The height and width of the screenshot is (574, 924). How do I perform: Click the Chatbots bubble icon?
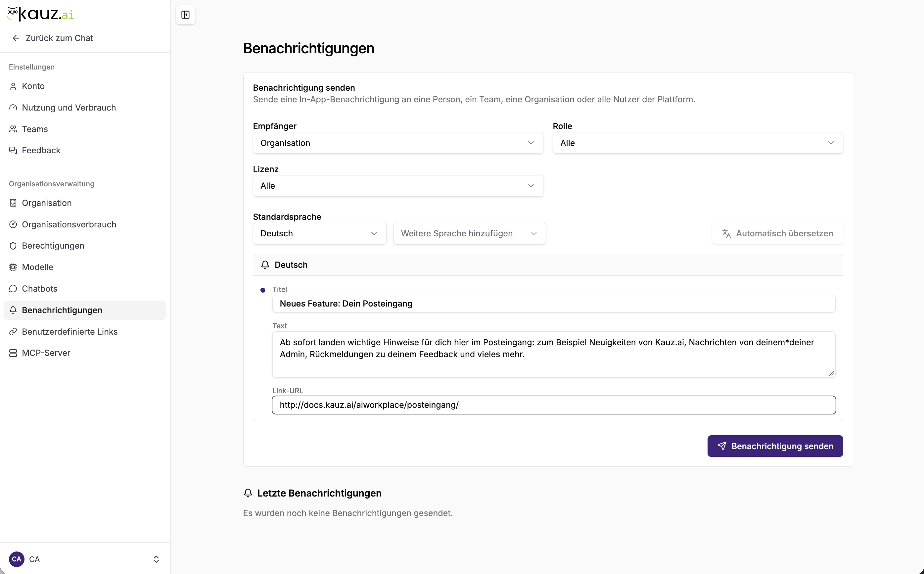click(13, 289)
